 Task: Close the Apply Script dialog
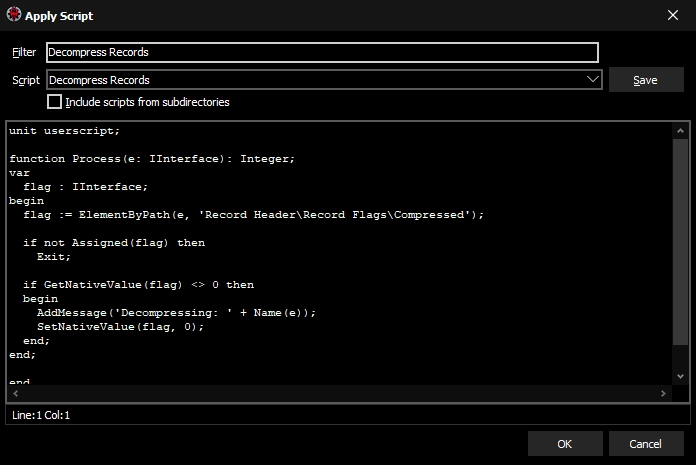pyautogui.click(x=671, y=15)
